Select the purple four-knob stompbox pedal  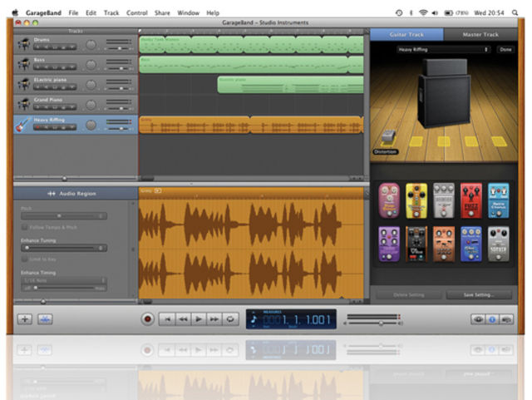389,244
